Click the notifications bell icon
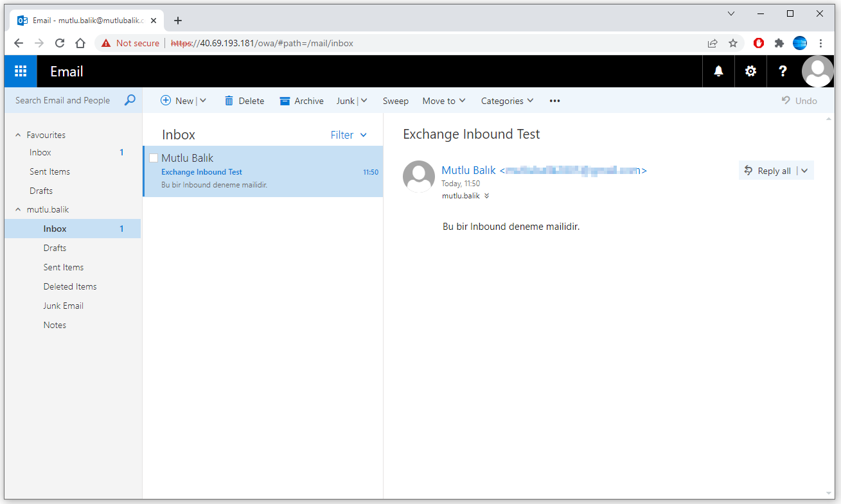 pyautogui.click(x=718, y=71)
